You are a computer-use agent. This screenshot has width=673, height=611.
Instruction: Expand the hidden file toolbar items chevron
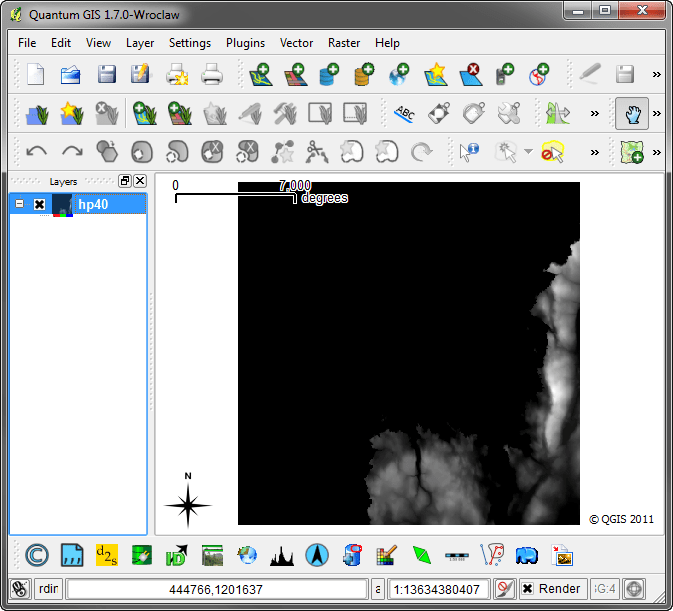pos(657,75)
